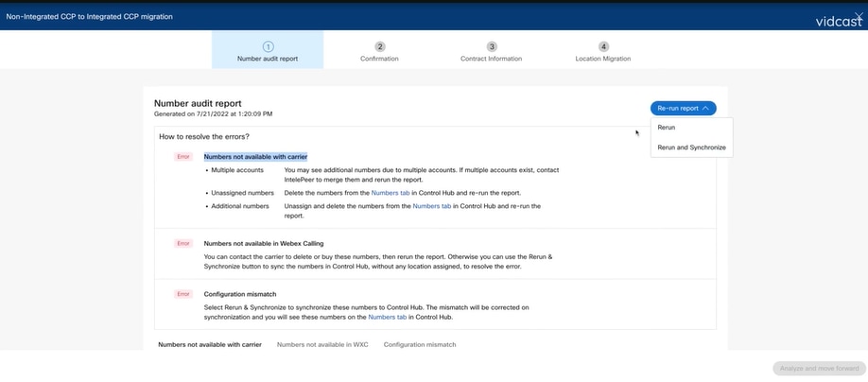Click the How to resolve the errors? heading
Screen dimensions: 868x382
point(203,136)
